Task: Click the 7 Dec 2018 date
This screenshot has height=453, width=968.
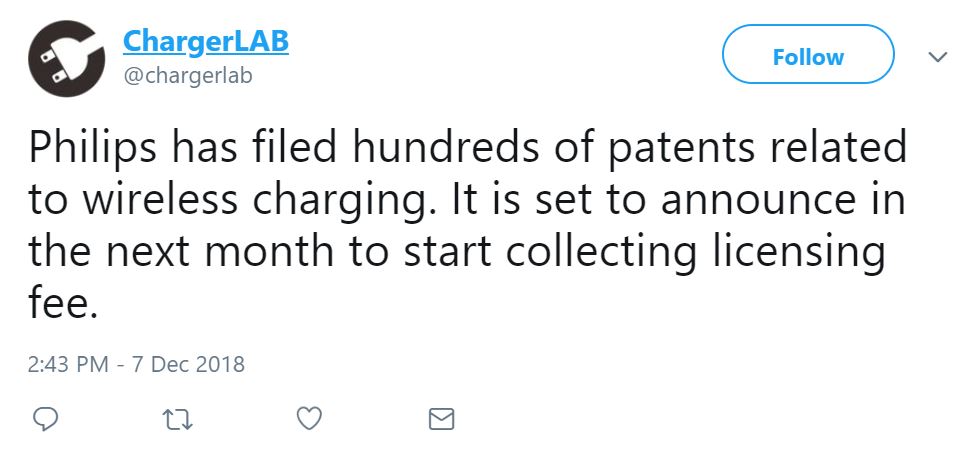Action: [x=188, y=364]
